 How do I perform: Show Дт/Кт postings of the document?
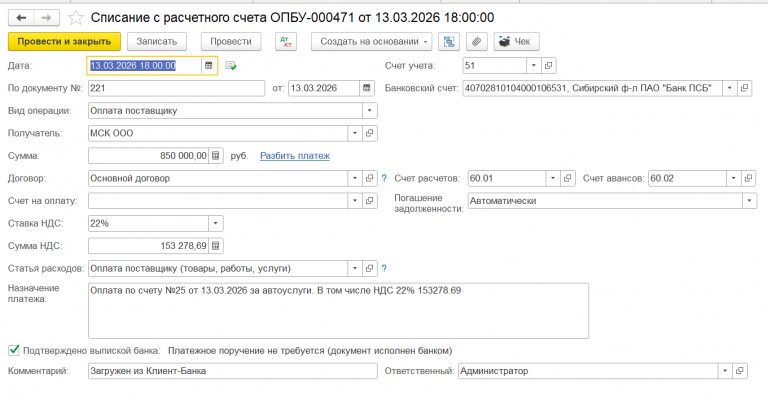tap(286, 42)
